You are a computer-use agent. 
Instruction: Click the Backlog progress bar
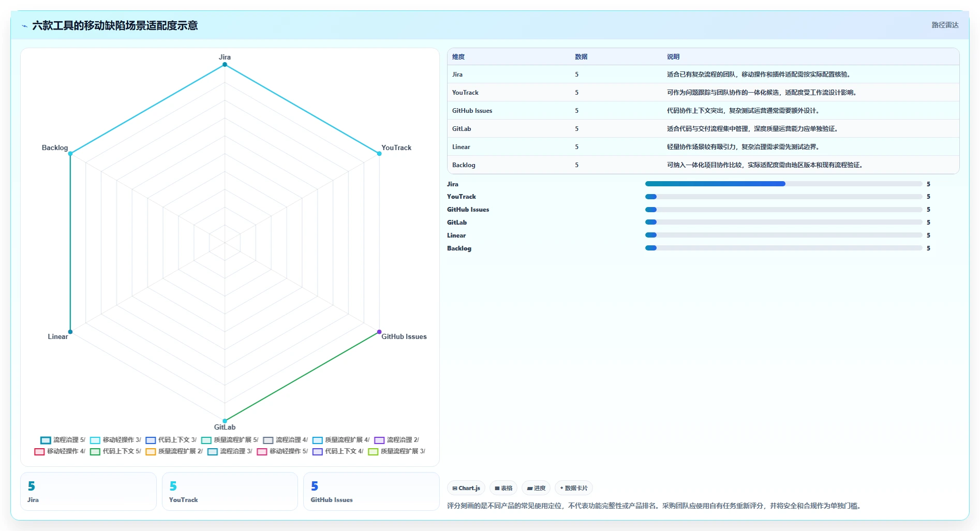click(783, 248)
